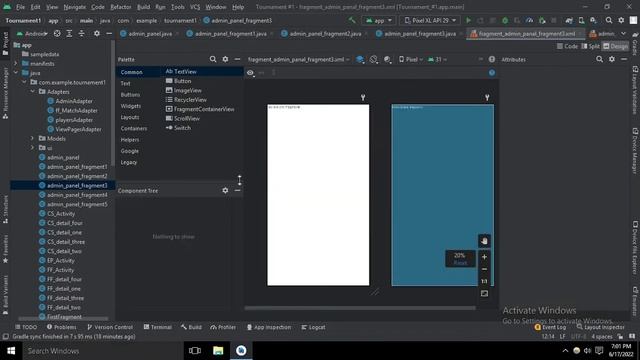640x360 pixels.
Task: Toggle view options eye icon
Action: pos(250,73)
